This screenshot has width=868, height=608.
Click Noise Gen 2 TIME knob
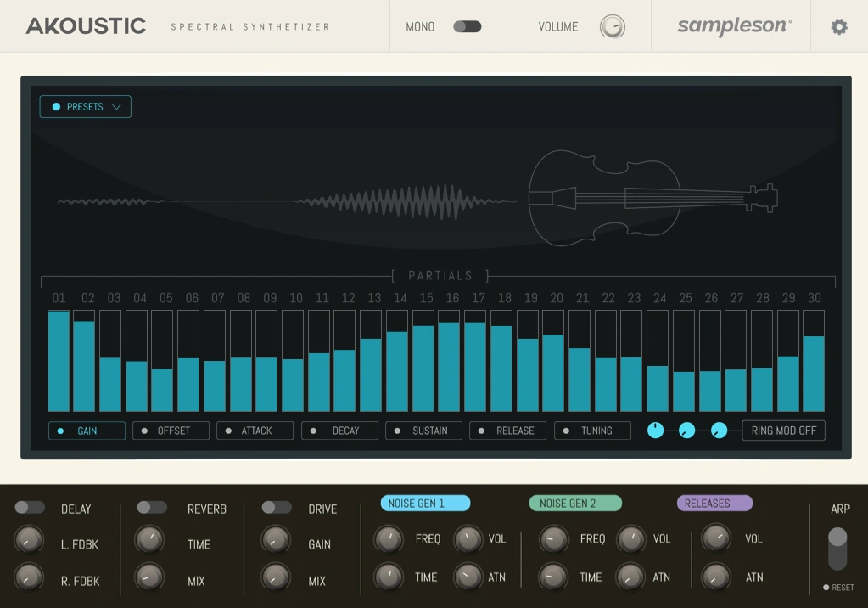coord(553,577)
